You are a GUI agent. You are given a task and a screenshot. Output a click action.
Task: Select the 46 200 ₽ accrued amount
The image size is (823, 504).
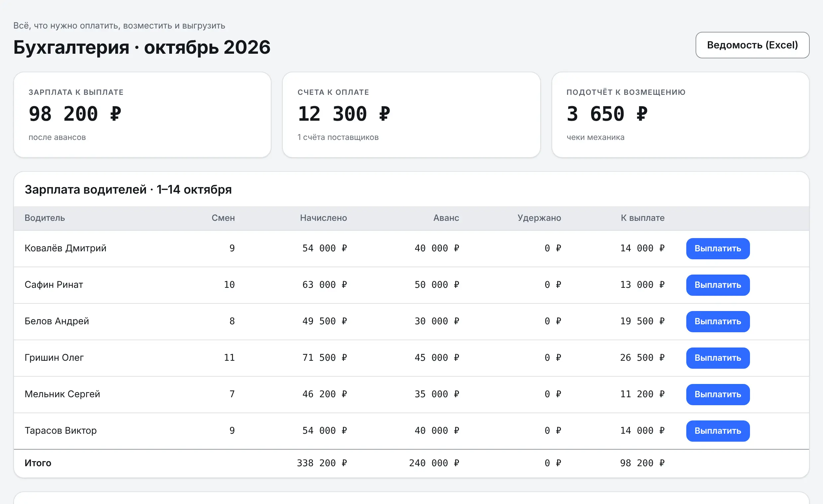325,394
